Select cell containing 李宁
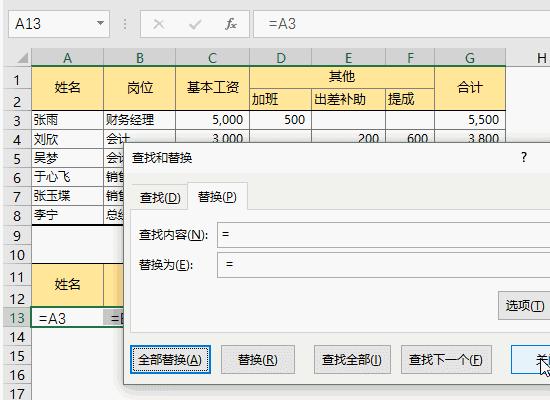This screenshot has width=550, height=400. point(68,215)
